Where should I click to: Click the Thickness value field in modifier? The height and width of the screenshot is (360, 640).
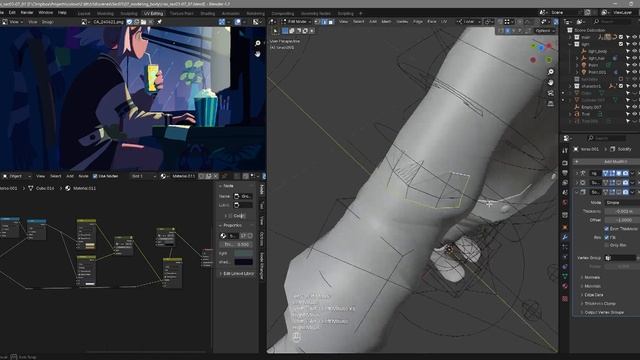tap(622, 211)
